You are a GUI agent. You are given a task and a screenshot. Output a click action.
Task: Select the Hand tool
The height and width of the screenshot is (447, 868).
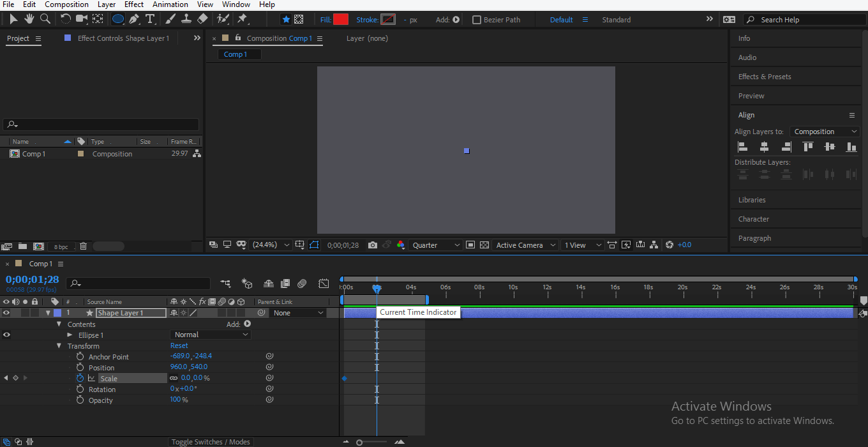click(x=29, y=19)
